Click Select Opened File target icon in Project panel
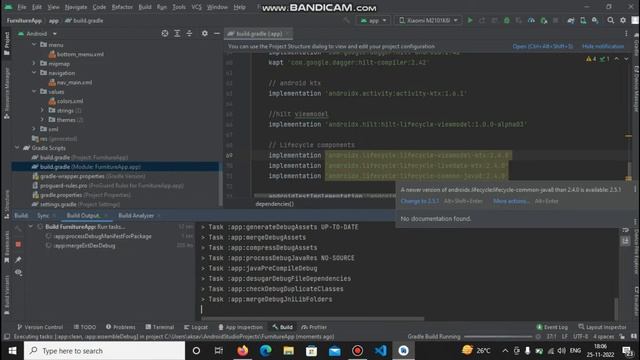 164,33
